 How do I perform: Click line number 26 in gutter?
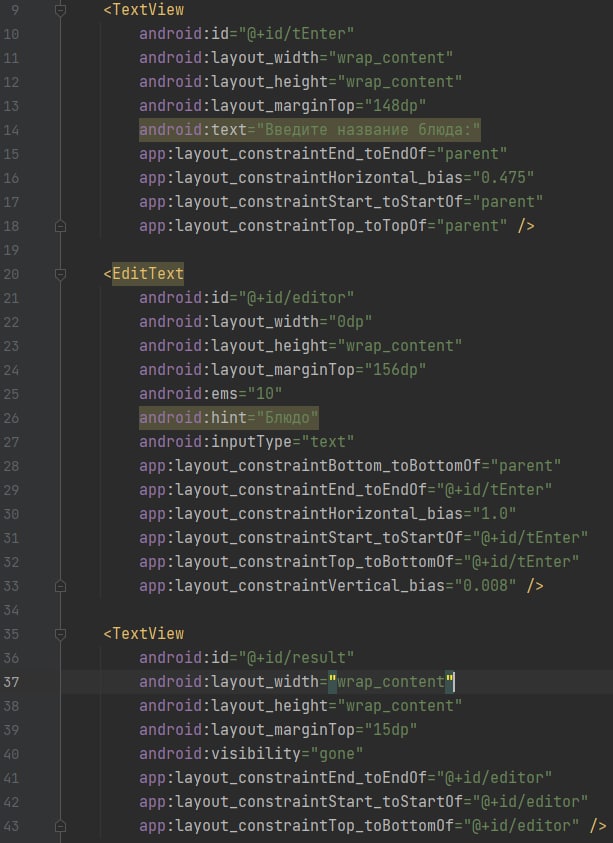(x=11, y=418)
